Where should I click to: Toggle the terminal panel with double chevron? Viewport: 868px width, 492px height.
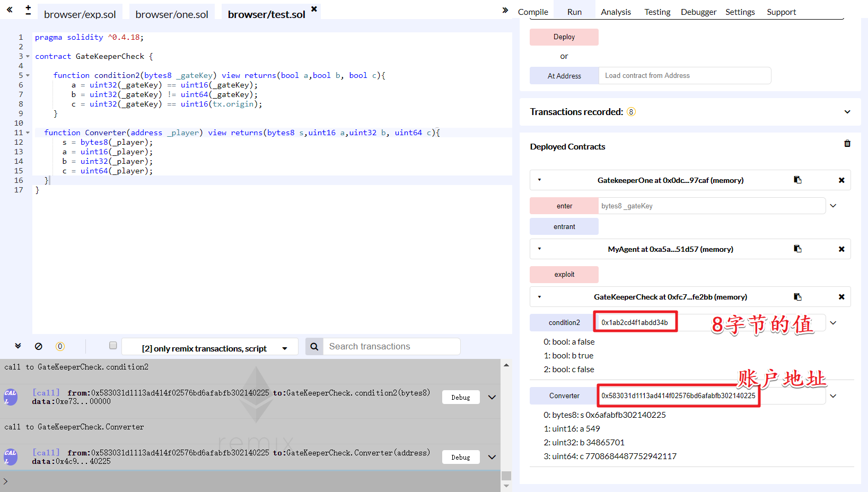[18, 346]
